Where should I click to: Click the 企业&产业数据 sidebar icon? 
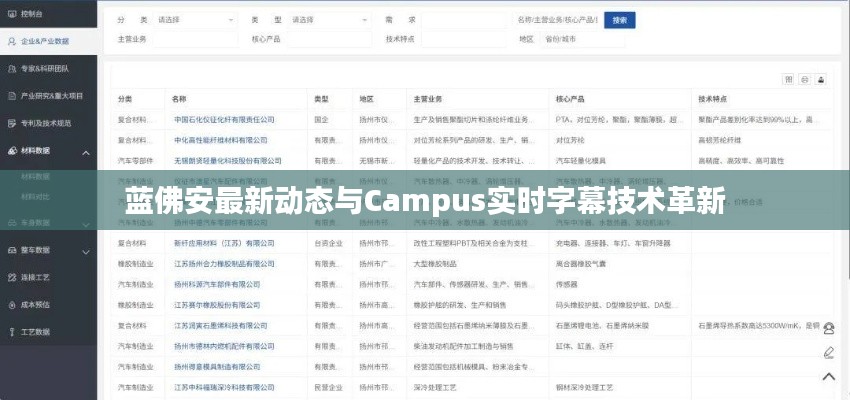(x=11, y=41)
